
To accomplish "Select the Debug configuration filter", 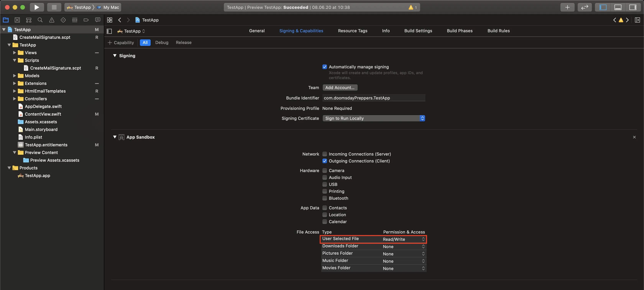I will (x=162, y=43).
